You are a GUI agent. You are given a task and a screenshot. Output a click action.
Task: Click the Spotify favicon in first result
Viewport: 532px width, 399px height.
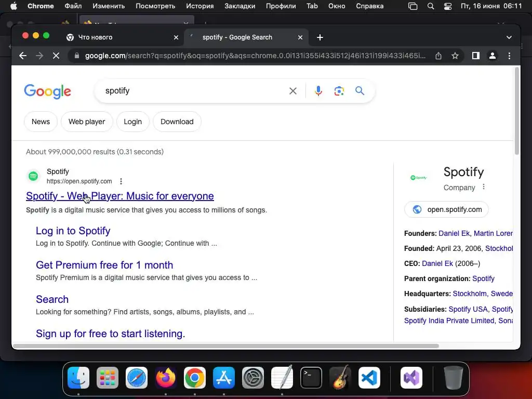(33, 176)
